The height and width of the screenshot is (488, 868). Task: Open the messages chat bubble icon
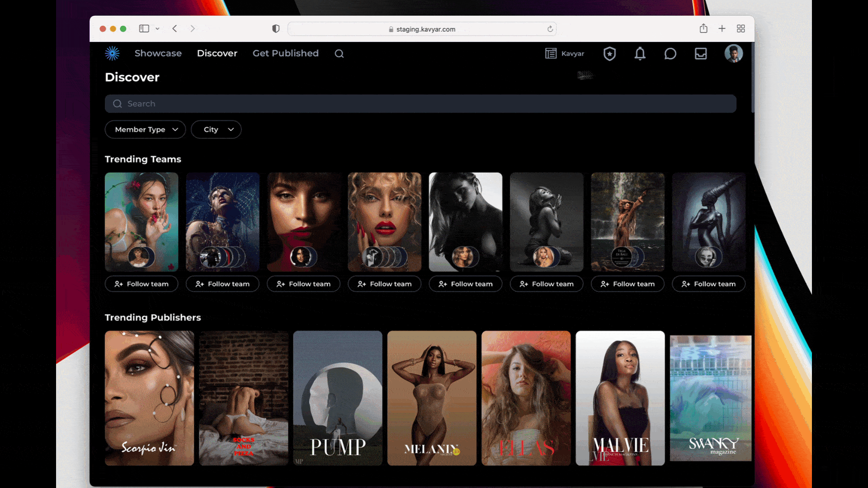click(670, 54)
